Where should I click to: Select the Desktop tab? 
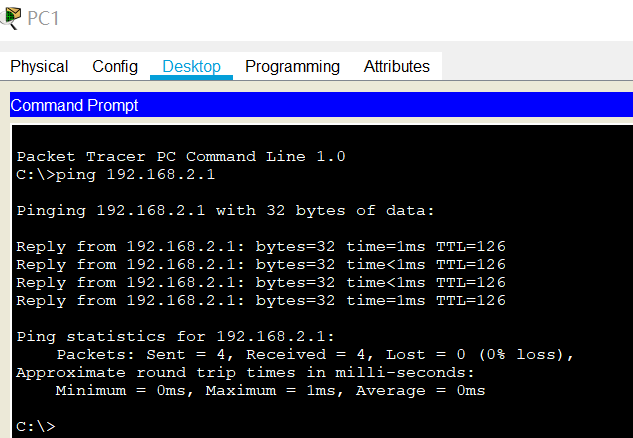[191, 67]
